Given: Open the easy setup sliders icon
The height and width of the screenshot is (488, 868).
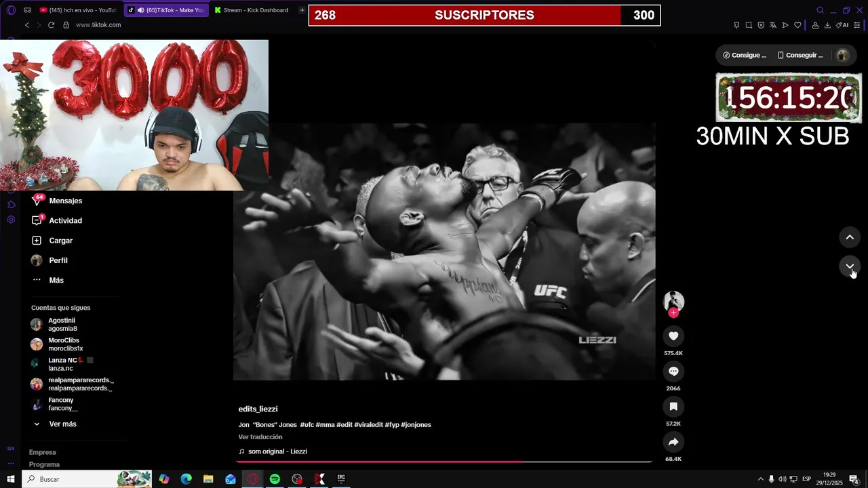Looking at the screenshot, I should click(x=857, y=25).
